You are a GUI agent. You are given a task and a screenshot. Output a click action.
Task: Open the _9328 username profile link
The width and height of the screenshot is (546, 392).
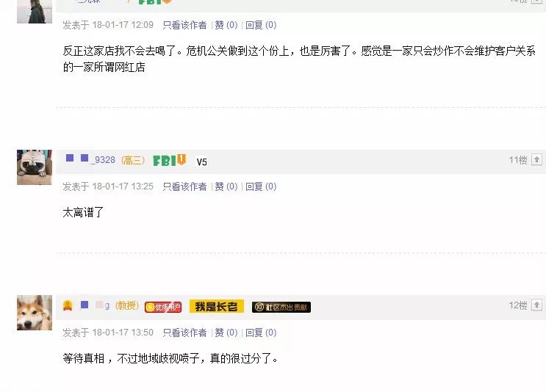[x=90, y=159]
